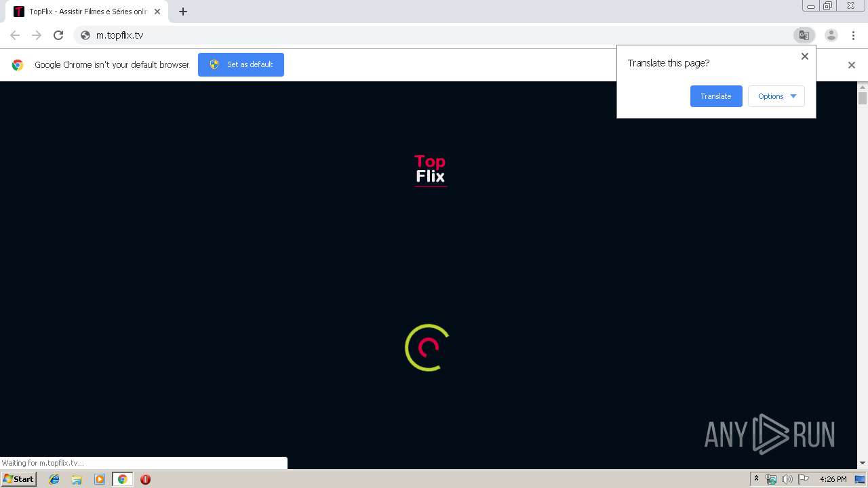Viewport: 868px width, 488px height.
Task: Click the Show desktop button
Action: point(860,479)
